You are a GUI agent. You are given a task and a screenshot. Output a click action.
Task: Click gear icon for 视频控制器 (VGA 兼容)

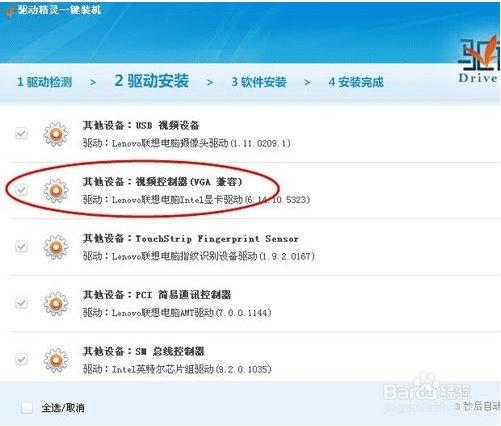pos(56,191)
